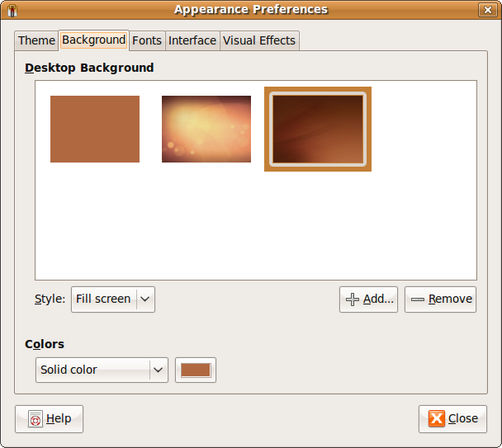This screenshot has width=502, height=448.
Task: Choose the glowing orange bokeh wallpaper
Action: [x=206, y=129]
